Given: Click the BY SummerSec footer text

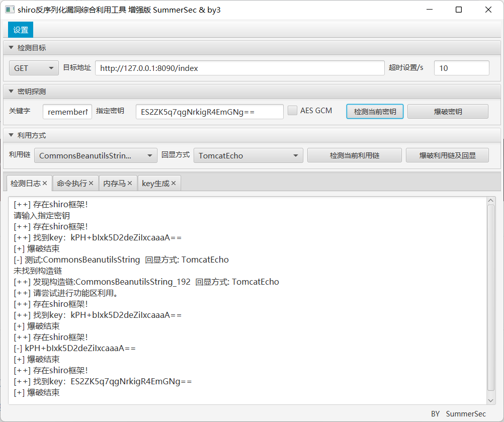Looking at the screenshot, I should point(458,413).
